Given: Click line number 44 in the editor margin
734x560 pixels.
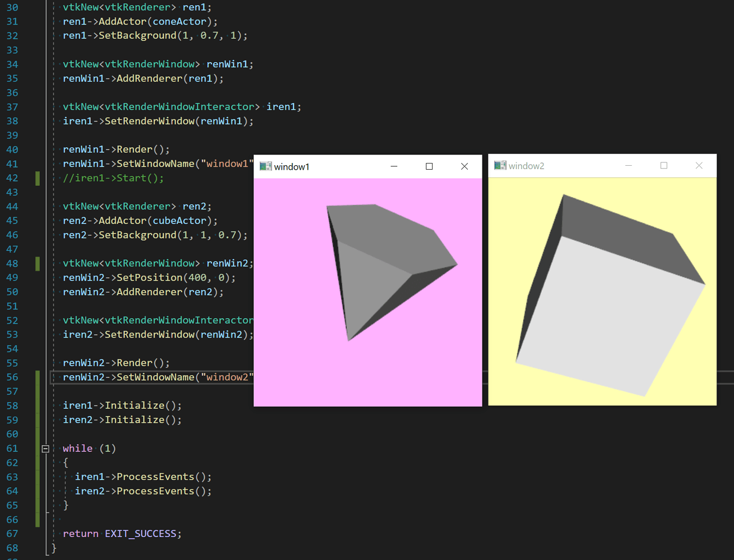Looking at the screenshot, I should [x=12, y=206].
